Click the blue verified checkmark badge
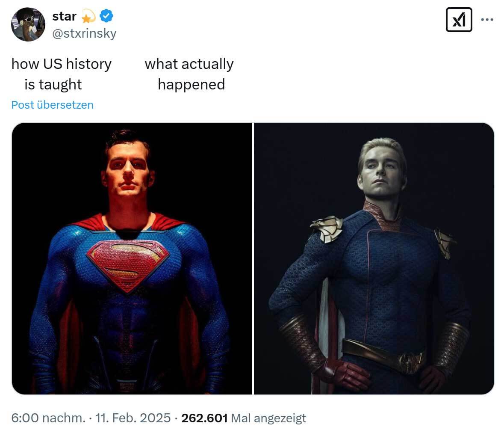Screen dimensions: 504x433 tap(106, 16)
